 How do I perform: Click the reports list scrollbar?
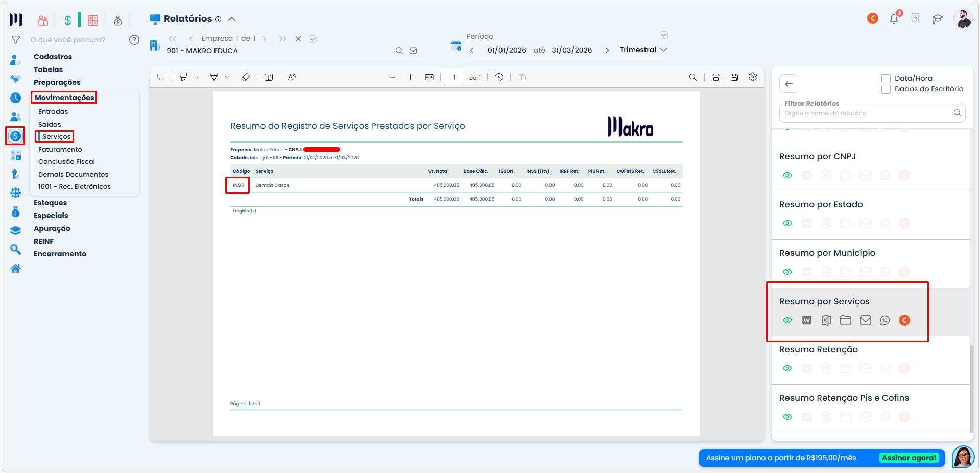(971, 388)
